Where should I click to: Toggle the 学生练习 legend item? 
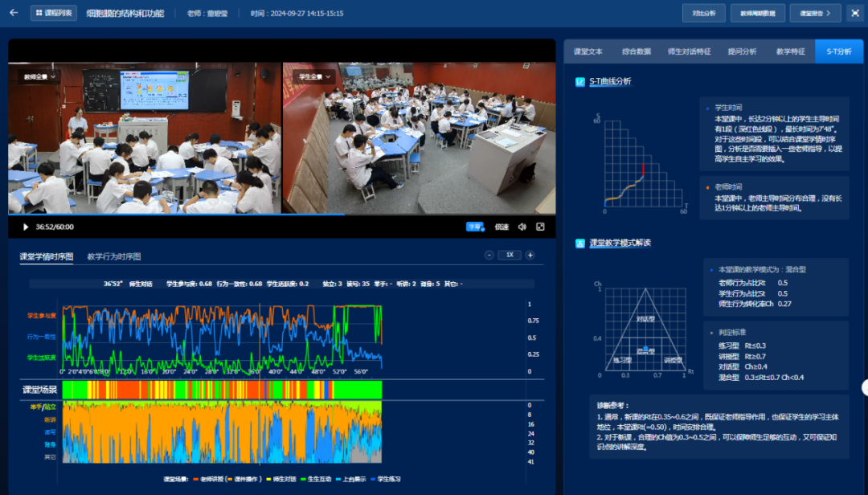[x=387, y=479]
